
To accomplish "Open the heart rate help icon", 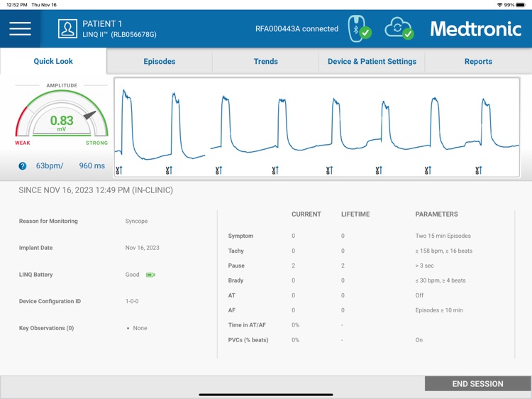I will (x=23, y=166).
